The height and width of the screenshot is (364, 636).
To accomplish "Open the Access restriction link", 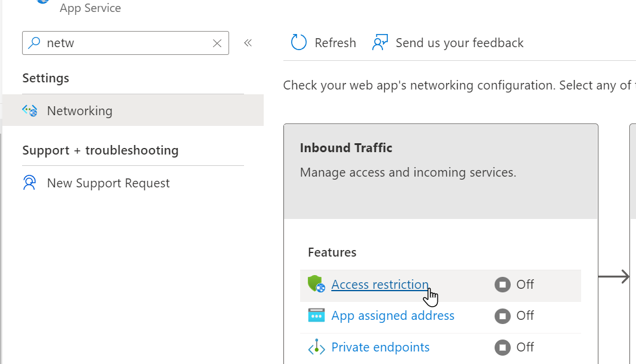I will click(379, 285).
